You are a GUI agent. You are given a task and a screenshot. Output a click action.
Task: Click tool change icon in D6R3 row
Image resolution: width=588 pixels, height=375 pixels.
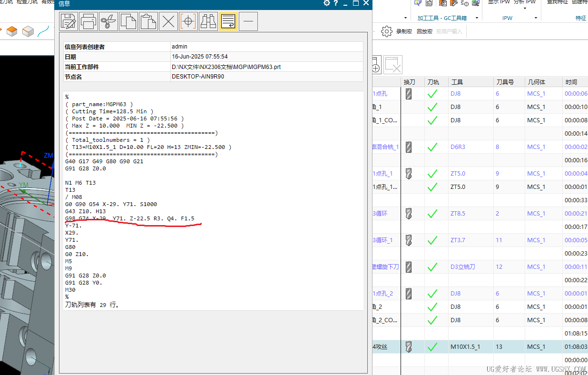tap(408, 147)
